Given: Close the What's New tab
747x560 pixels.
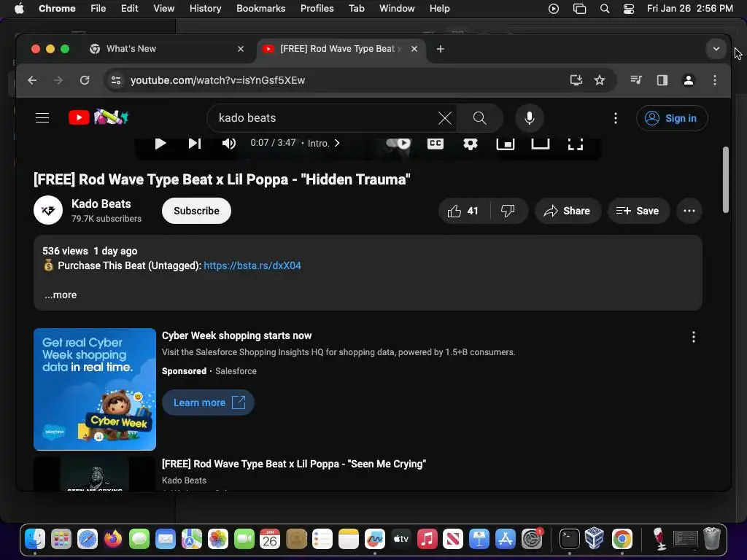Looking at the screenshot, I should point(241,49).
